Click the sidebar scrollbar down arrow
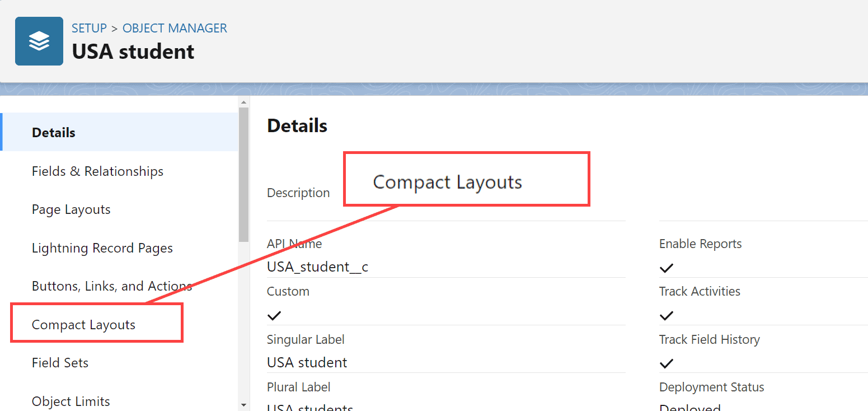This screenshot has width=868, height=411. [243, 405]
